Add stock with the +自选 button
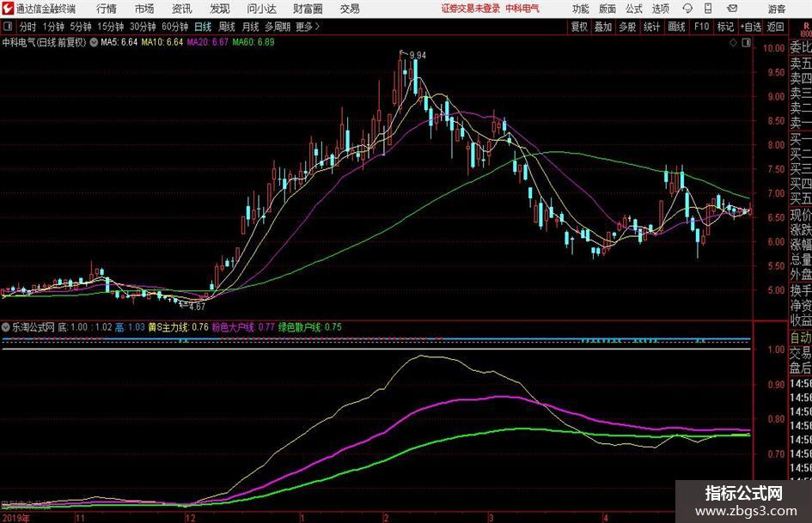This screenshot has height=523, width=812. pyautogui.click(x=751, y=27)
